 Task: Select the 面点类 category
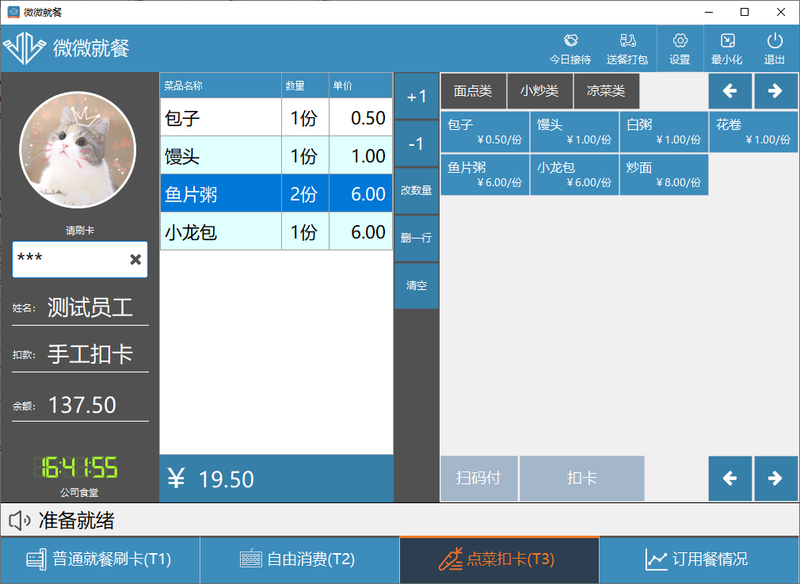(473, 91)
